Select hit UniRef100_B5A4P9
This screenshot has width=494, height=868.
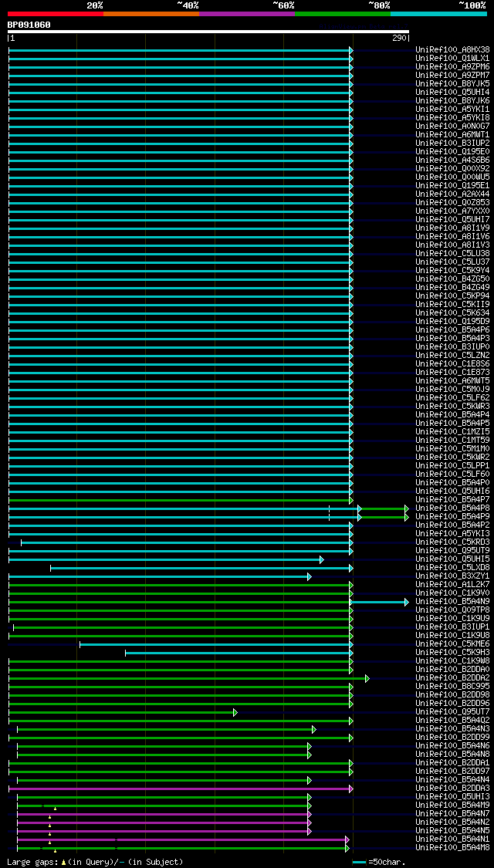click(x=452, y=516)
